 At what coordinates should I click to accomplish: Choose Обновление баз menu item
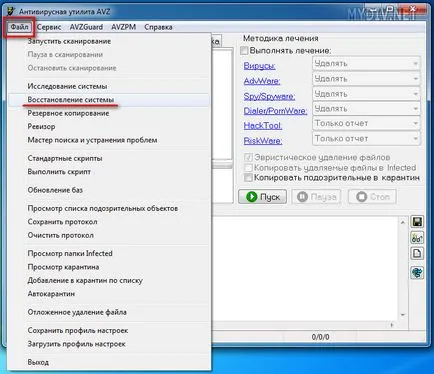click(x=109, y=190)
